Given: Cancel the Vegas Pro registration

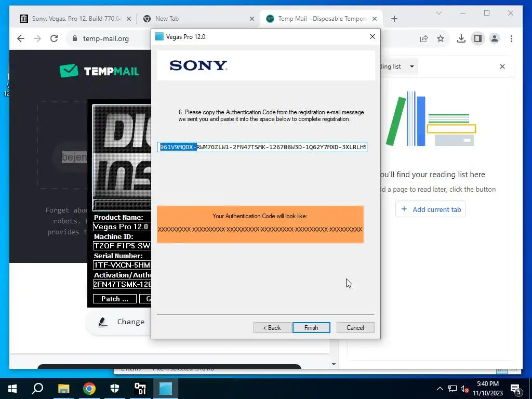Looking at the screenshot, I should pos(355,327).
